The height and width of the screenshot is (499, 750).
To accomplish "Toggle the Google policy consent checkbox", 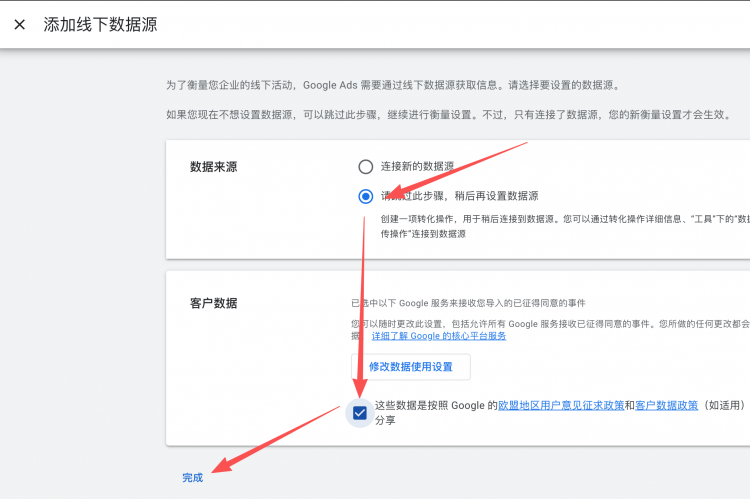I will pos(360,412).
